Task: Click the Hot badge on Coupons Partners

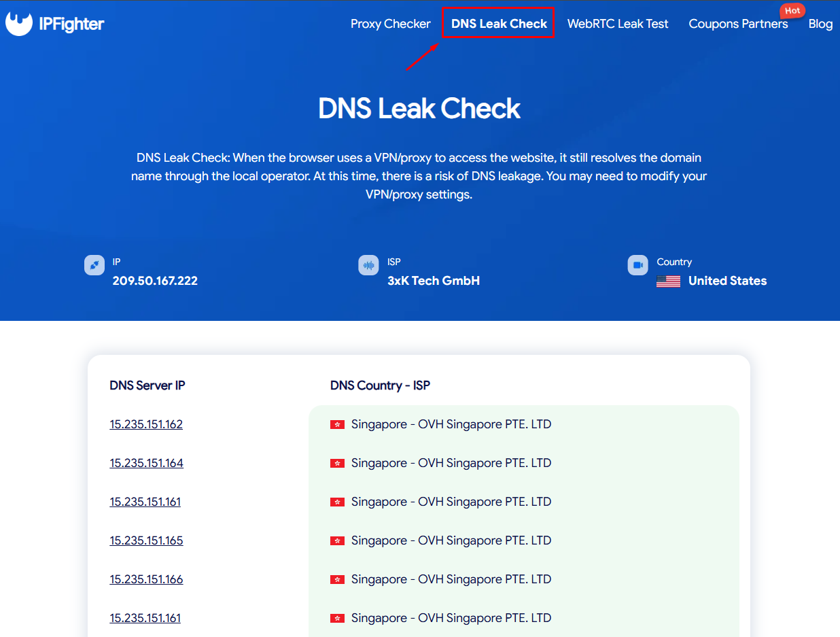Action: pyautogui.click(x=792, y=10)
